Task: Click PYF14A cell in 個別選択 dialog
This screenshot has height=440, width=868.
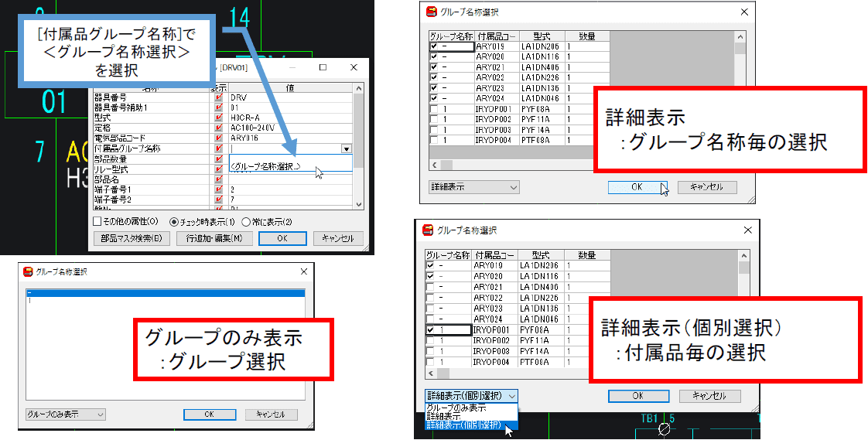Action: pyautogui.click(x=541, y=351)
